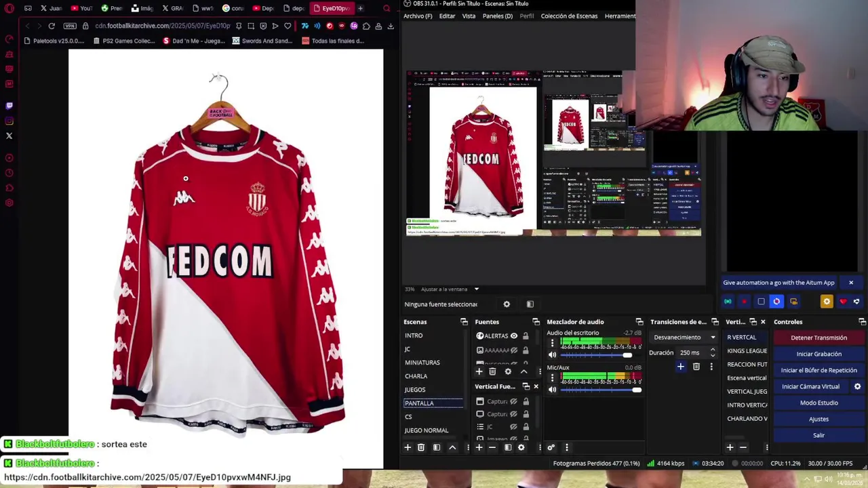
Task: Open Ajustar a la ventana scaling dropdown
Action: (x=449, y=289)
